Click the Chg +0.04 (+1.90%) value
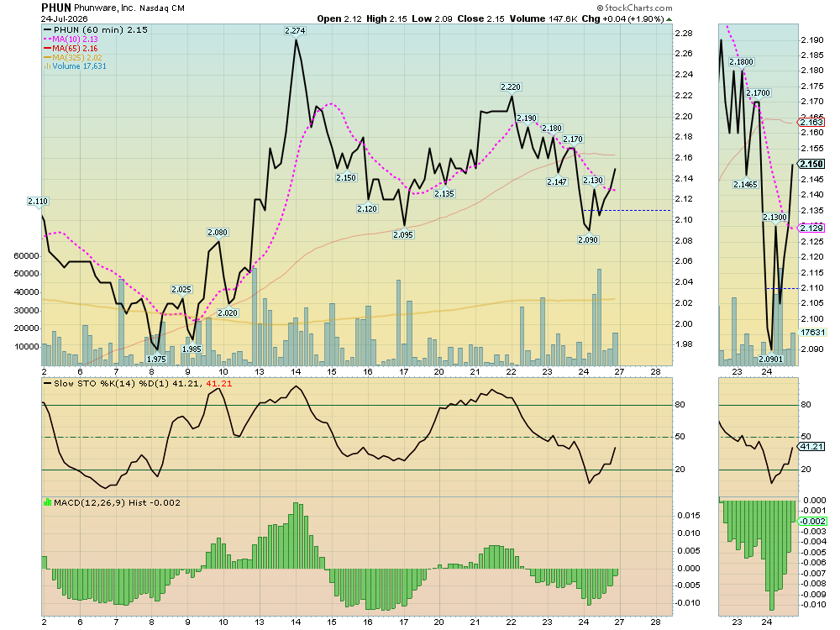 pos(622,18)
